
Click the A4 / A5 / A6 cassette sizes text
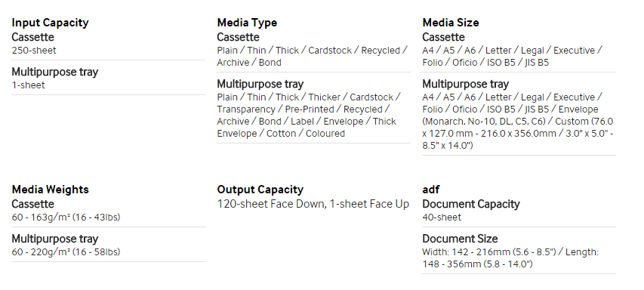(512, 57)
